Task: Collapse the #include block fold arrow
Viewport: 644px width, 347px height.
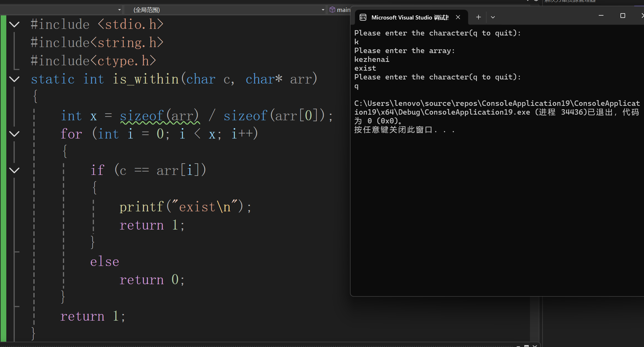Action: 14,24
